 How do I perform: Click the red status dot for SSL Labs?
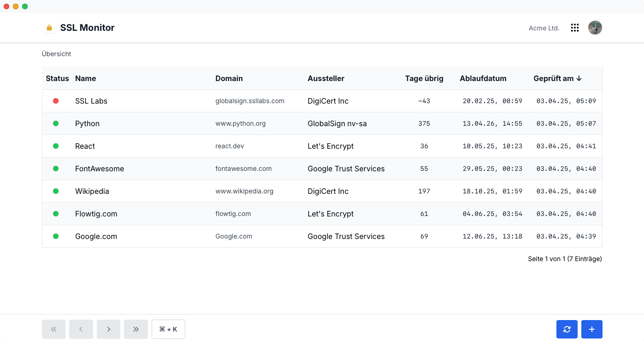tap(56, 101)
